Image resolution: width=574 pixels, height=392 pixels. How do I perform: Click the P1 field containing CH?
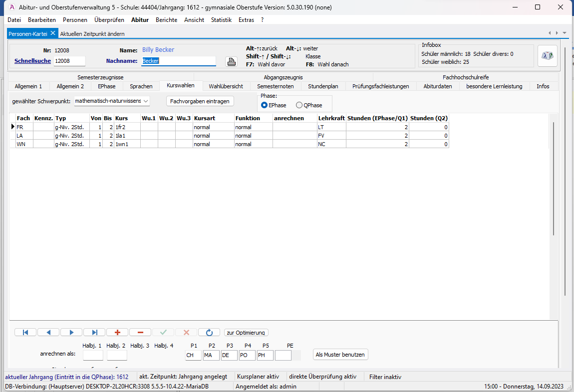pos(193,355)
